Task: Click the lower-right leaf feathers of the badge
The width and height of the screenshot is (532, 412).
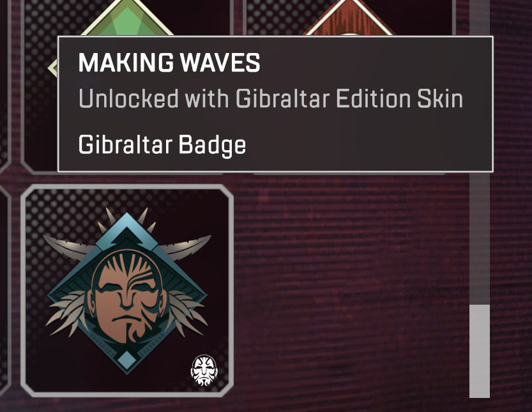Action: click(187, 312)
